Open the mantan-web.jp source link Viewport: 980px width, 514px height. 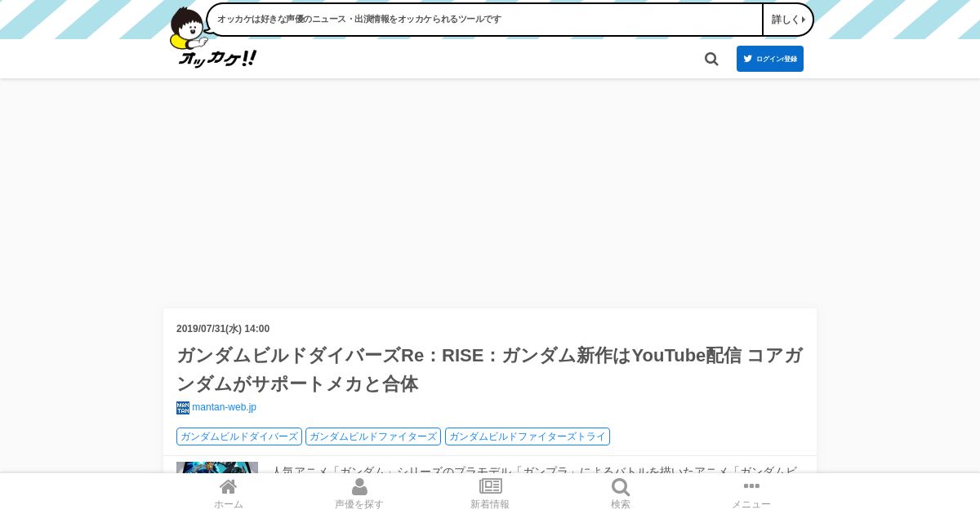point(224,407)
